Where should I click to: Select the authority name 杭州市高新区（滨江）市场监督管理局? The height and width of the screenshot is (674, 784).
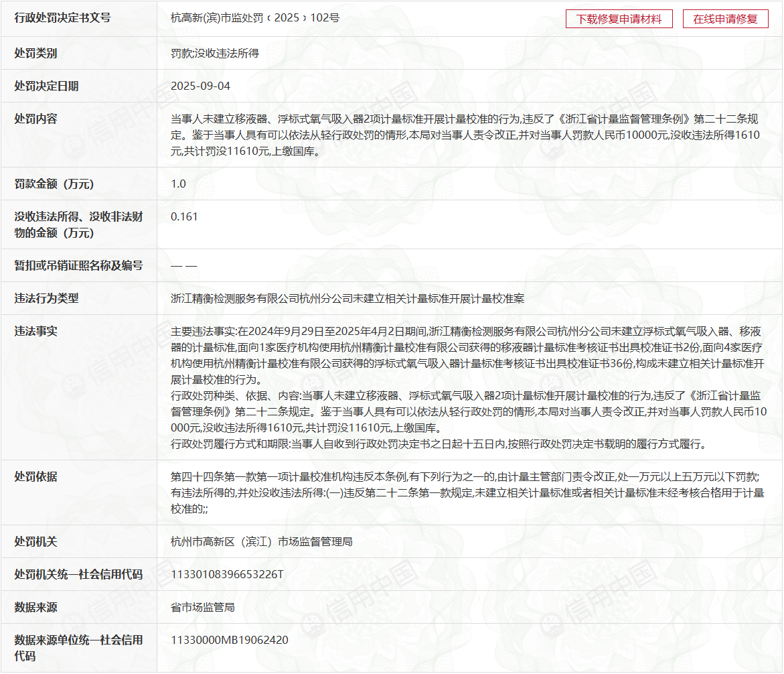coord(262,541)
